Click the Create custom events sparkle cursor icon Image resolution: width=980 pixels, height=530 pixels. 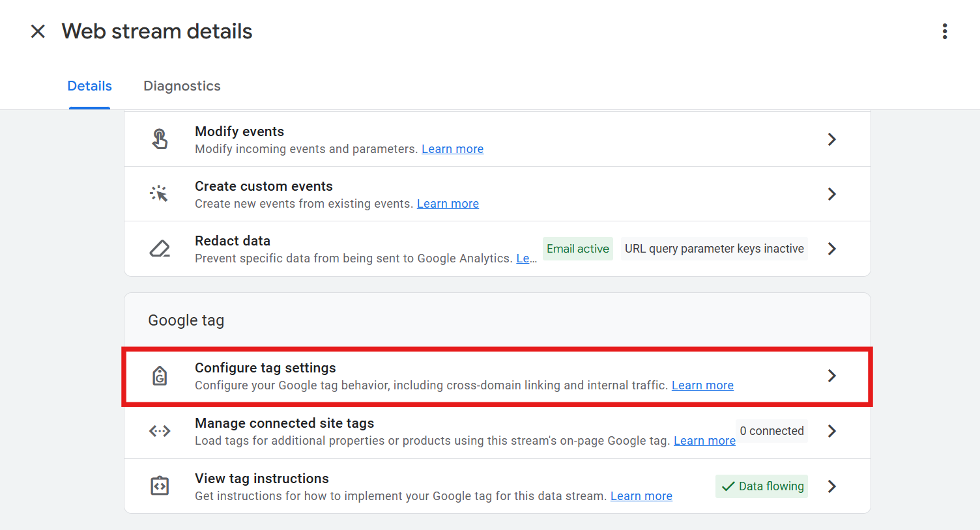(160, 194)
